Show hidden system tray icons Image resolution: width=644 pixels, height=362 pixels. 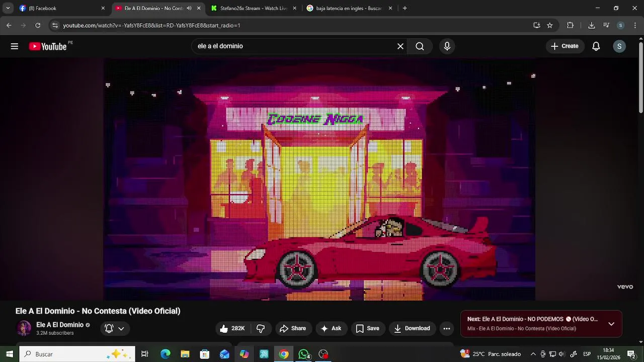click(533, 354)
